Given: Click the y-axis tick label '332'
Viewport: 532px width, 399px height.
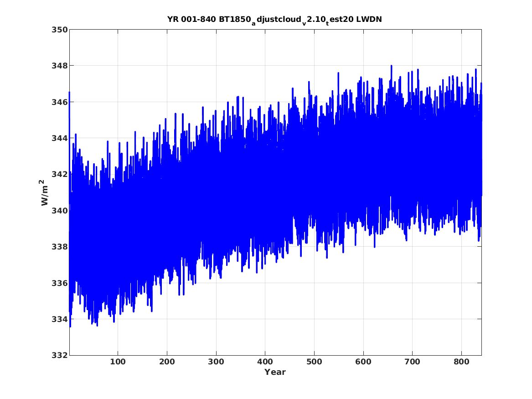Looking at the screenshot, I should pyautogui.click(x=59, y=355).
